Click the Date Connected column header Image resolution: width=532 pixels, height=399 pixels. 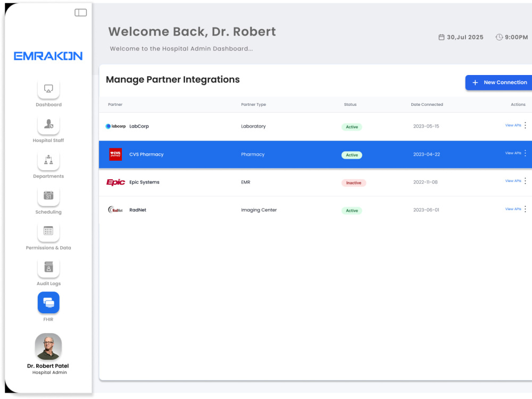(427, 104)
